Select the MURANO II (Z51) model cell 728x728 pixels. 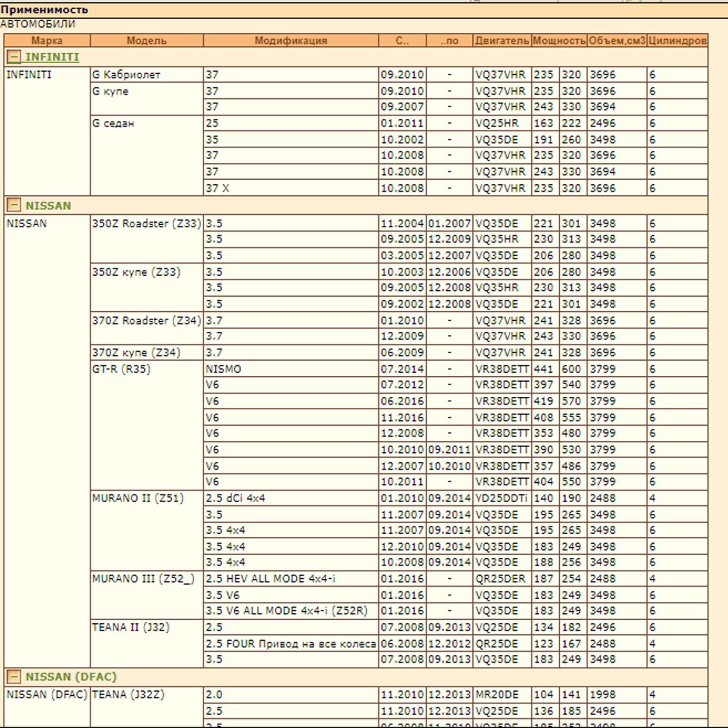[x=138, y=498]
